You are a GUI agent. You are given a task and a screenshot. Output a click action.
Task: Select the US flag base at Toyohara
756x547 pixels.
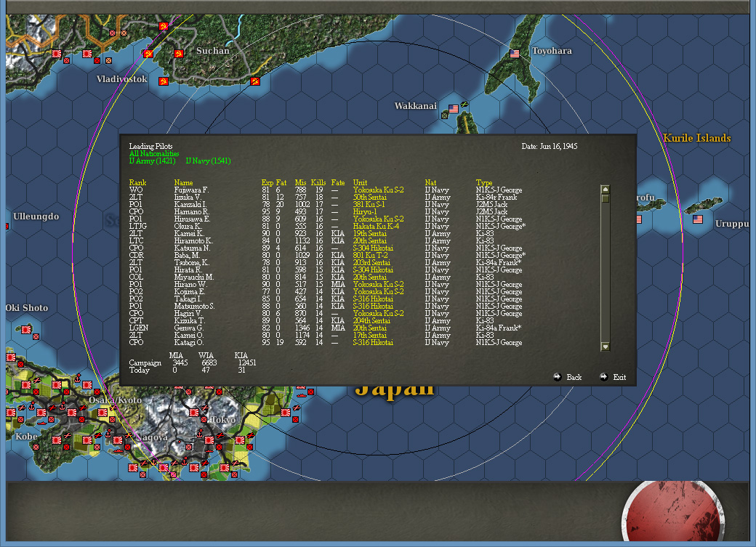point(515,54)
